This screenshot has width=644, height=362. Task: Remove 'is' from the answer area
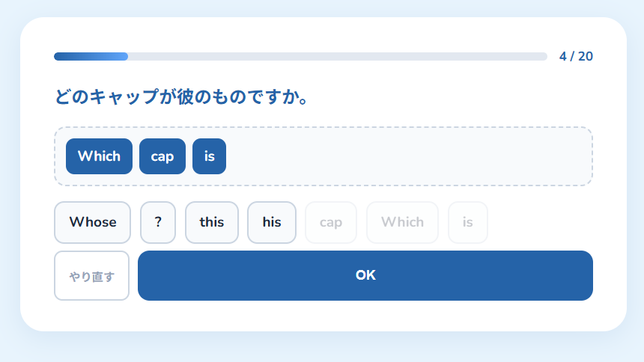(209, 156)
